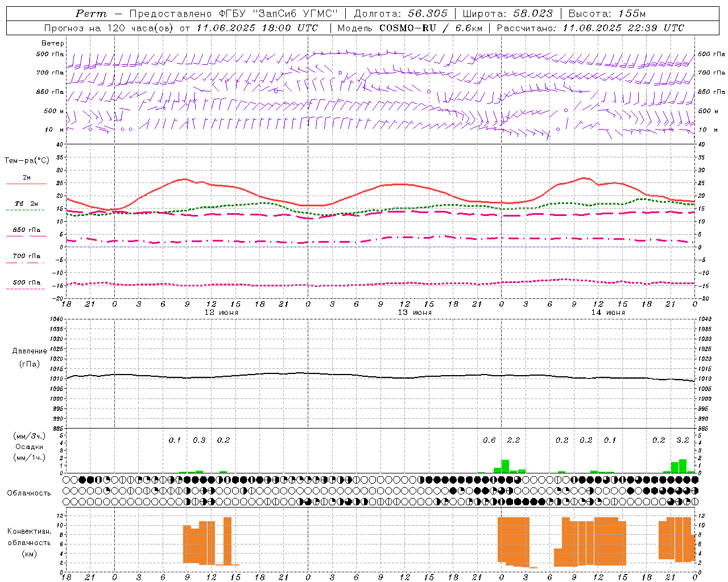
Task: Click the forecast start time 11.06.2025 18:00 UTC
Action: [257, 28]
